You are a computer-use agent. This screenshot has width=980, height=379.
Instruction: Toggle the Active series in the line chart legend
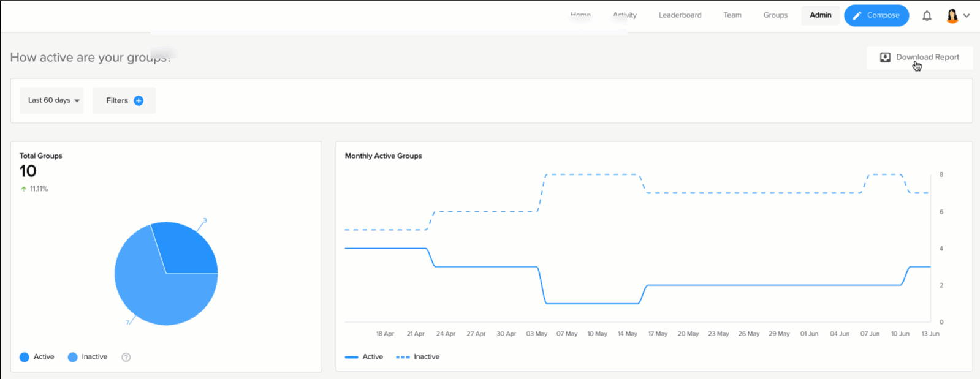[364, 357]
